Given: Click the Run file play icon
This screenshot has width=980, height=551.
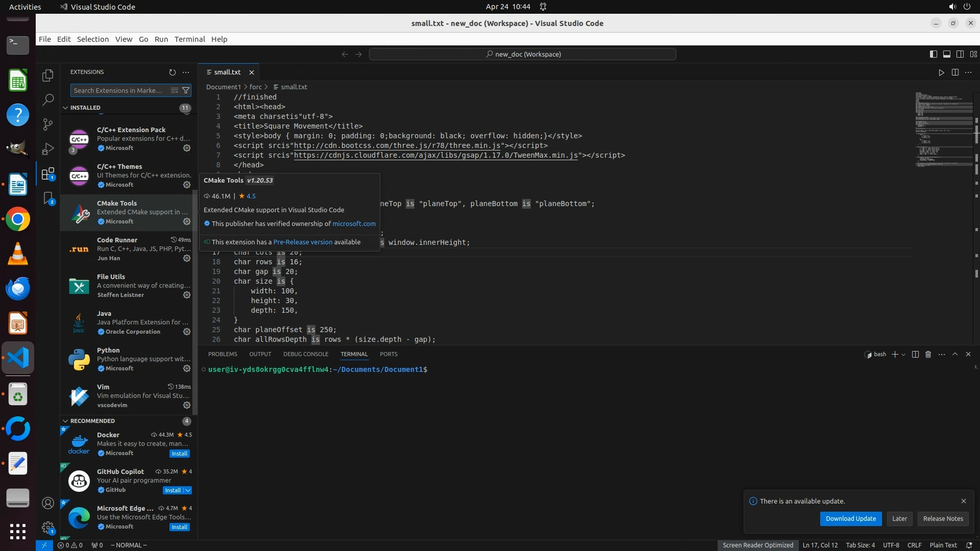Looking at the screenshot, I should point(941,72).
